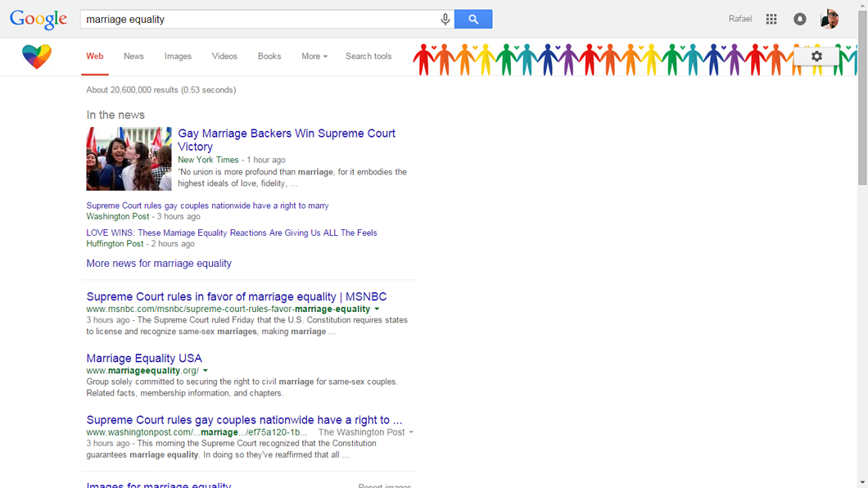868x488 pixels.
Task: Open the notifications bell icon
Action: 799,18
